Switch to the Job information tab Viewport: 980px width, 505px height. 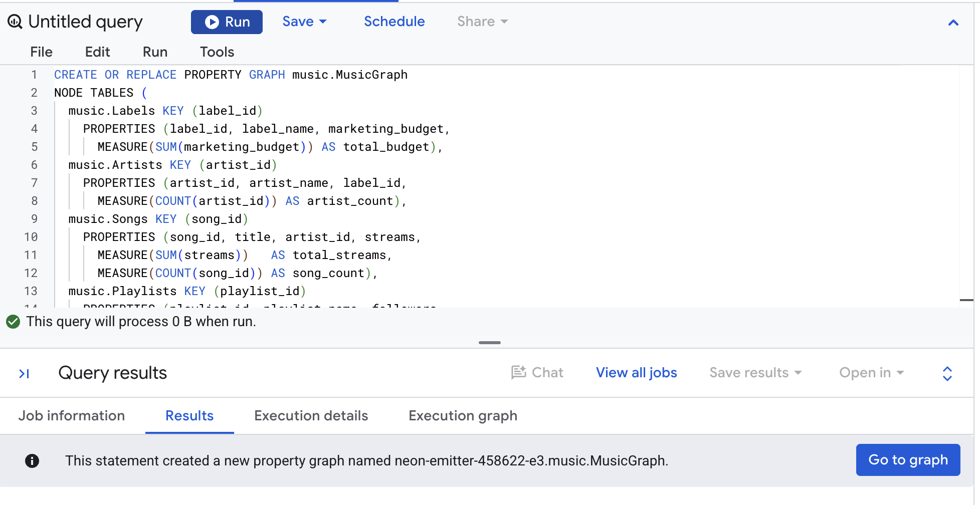pyautogui.click(x=72, y=416)
